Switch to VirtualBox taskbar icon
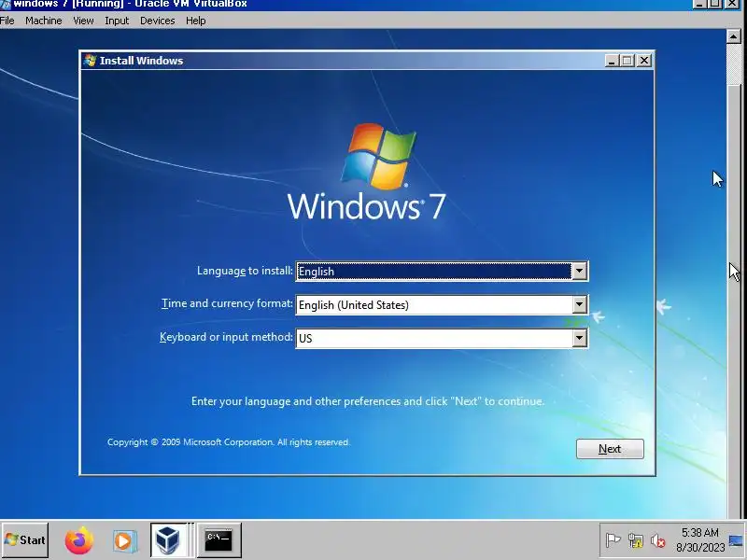Viewport: 747px width, 560px height. click(168, 540)
